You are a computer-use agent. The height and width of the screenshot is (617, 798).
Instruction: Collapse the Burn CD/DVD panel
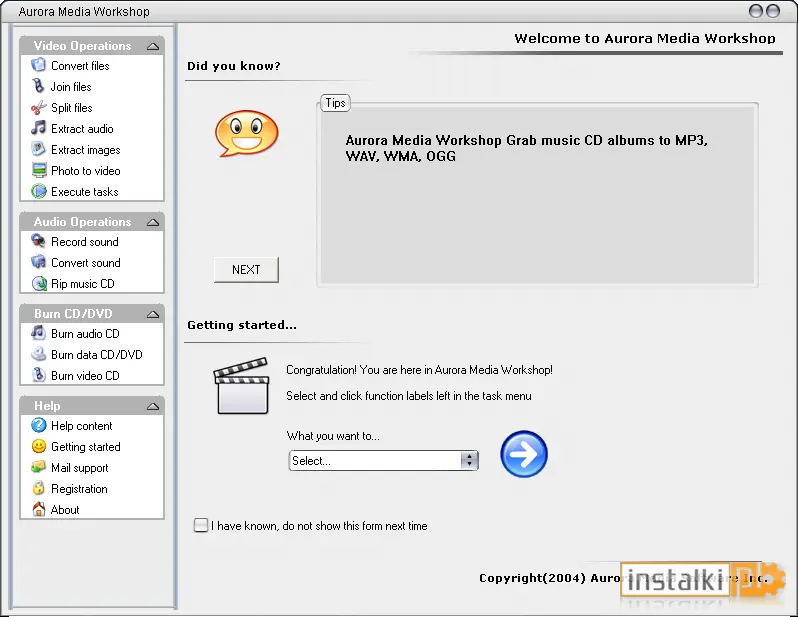click(153, 314)
